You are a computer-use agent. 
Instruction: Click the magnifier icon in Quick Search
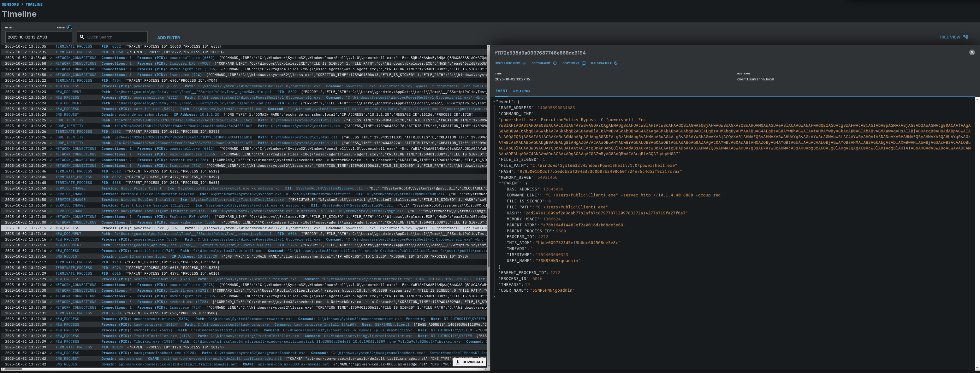click(82, 37)
